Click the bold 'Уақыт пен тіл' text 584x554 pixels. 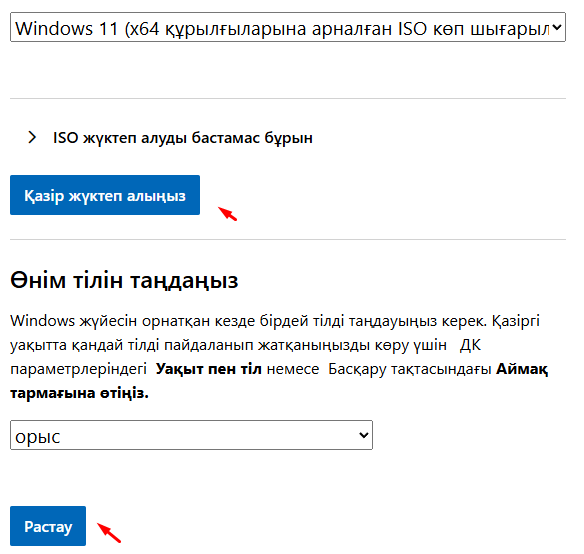pos(209,369)
